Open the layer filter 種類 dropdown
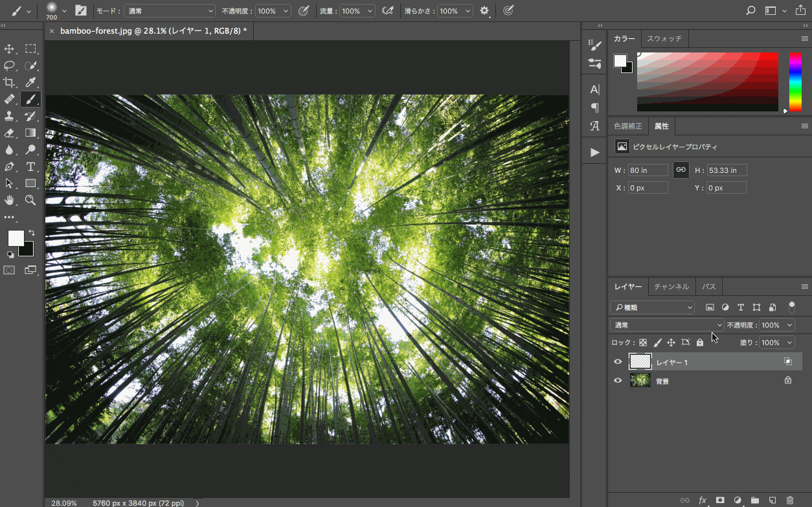Screen dimensions: 812x507 [x=652, y=308]
